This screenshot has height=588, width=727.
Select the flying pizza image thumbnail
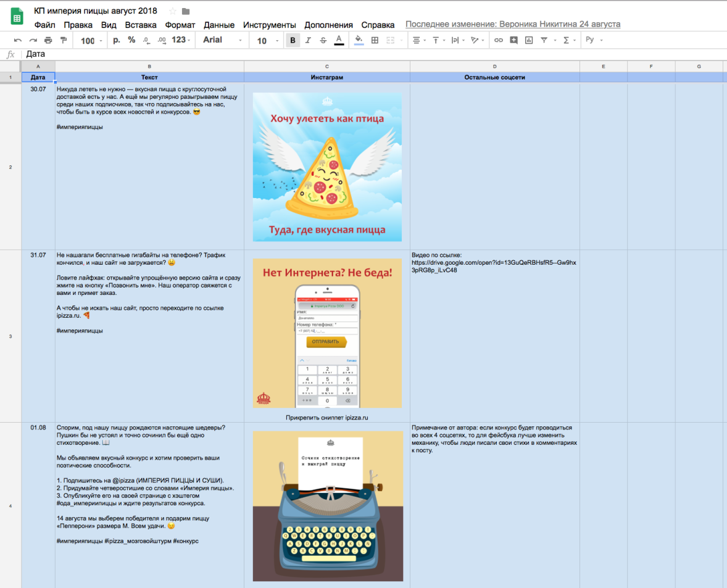pyautogui.click(x=327, y=167)
